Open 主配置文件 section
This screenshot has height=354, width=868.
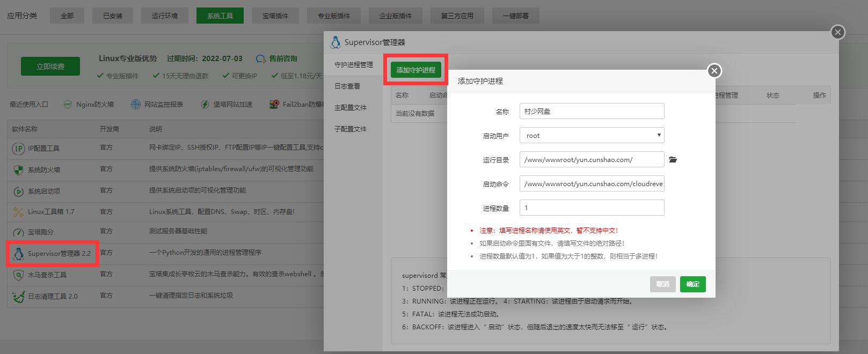pos(351,108)
